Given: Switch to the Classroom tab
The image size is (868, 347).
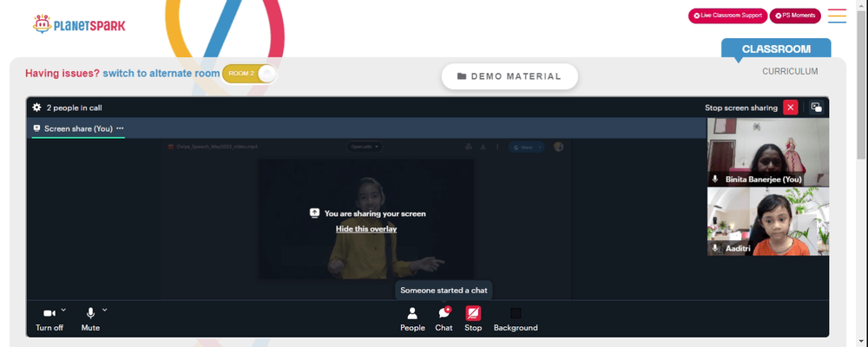Looking at the screenshot, I should [775, 49].
